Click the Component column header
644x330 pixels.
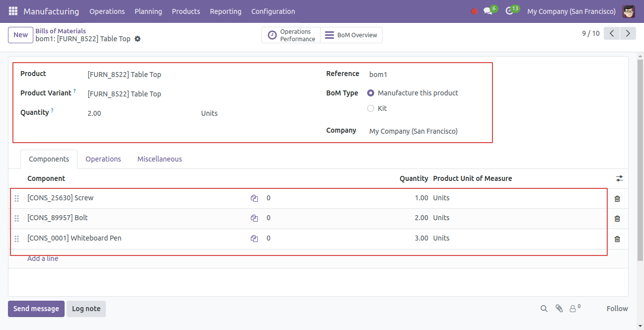click(46, 178)
